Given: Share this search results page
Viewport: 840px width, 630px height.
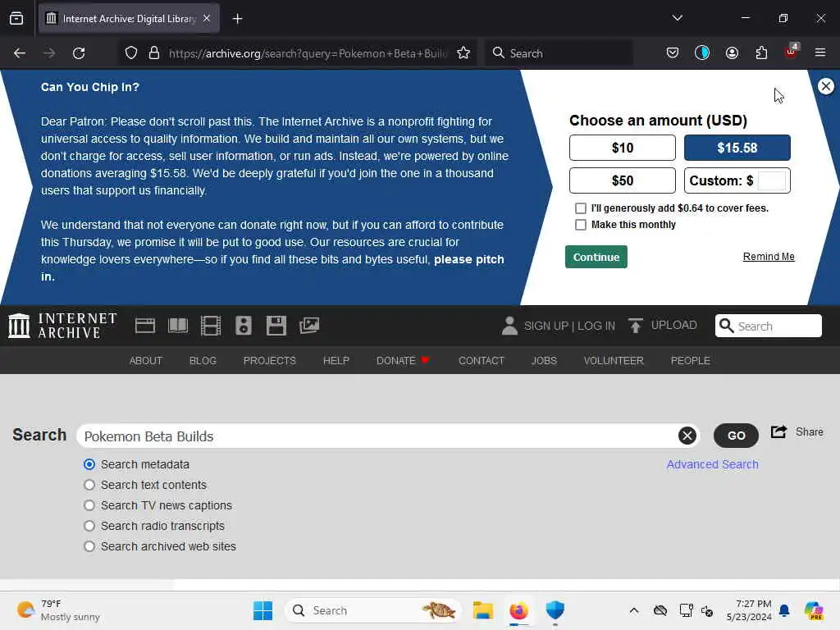Looking at the screenshot, I should coord(797,431).
